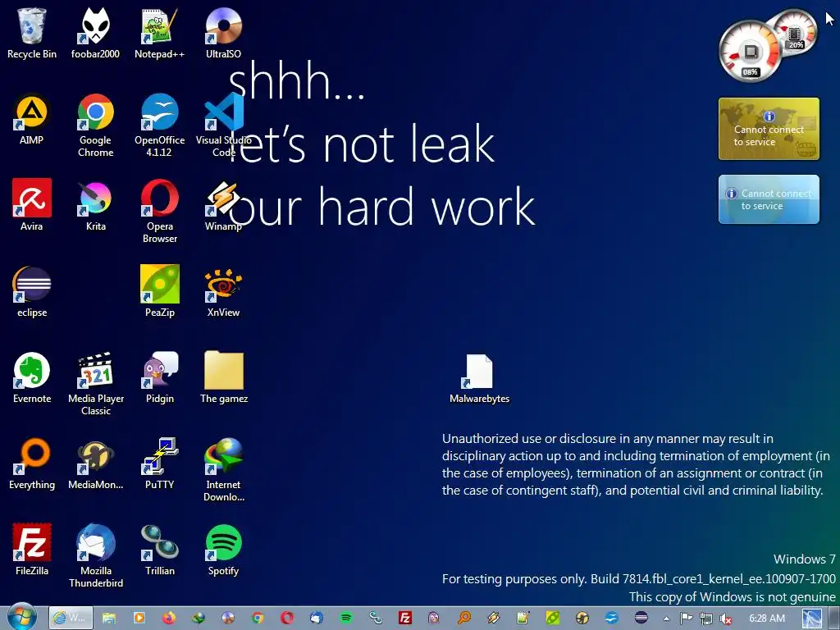The height and width of the screenshot is (630, 840).
Task: Open Krita desktop shortcut
Action: tap(95, 205)
